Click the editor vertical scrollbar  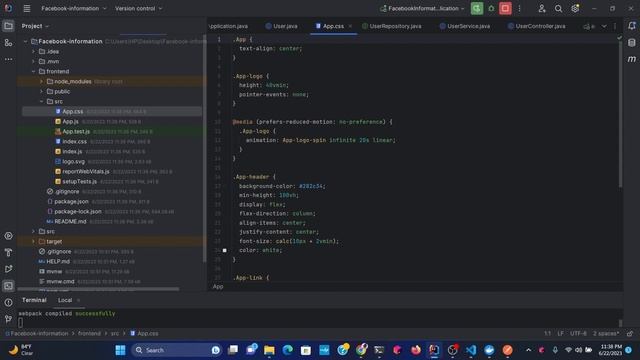click(621, 114)
